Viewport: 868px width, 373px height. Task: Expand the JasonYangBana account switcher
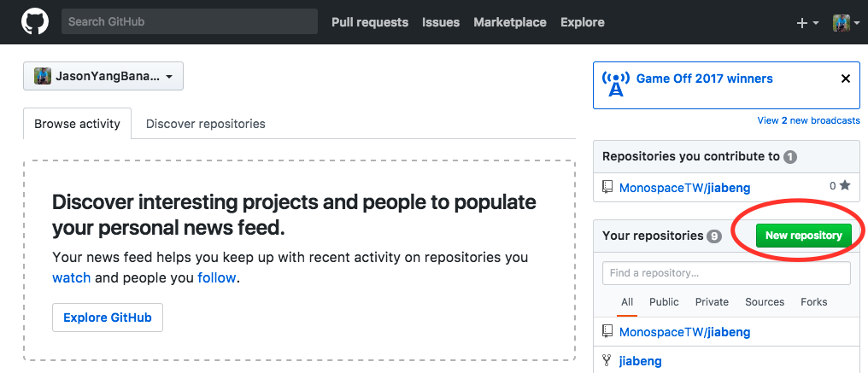pos(103,76)
